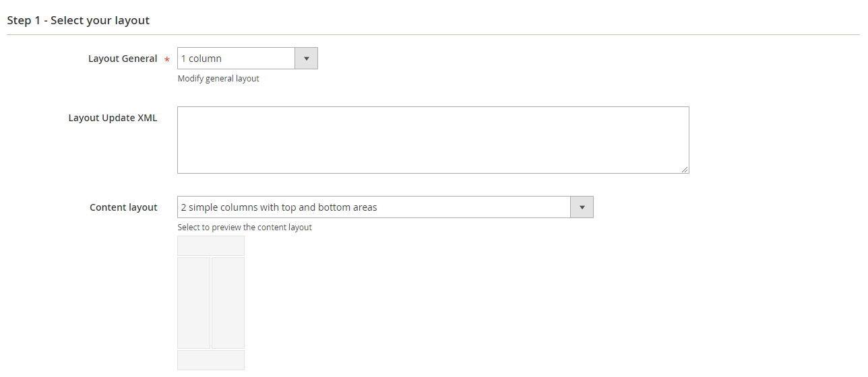Click the 'Step 1 - Select your layout' heading
Image resolution: width=868 pixels, height=377 pixels.
point(78,20)
